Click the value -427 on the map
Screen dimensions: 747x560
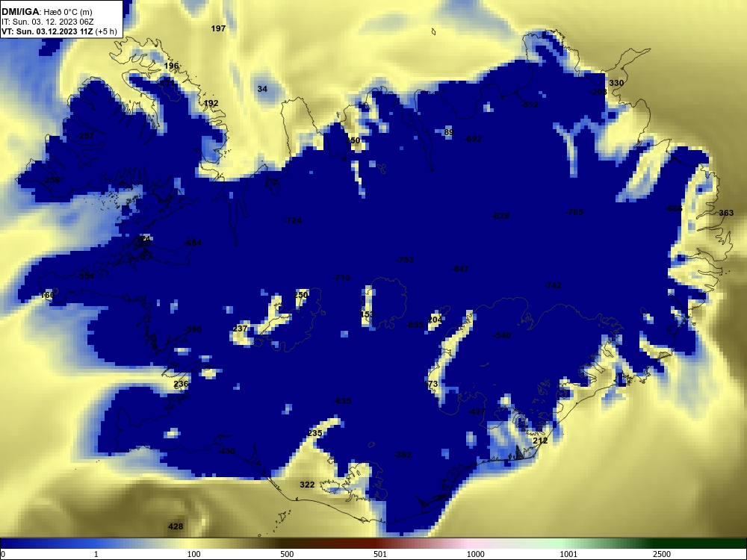pyautogui.click(x=477, y=411)
